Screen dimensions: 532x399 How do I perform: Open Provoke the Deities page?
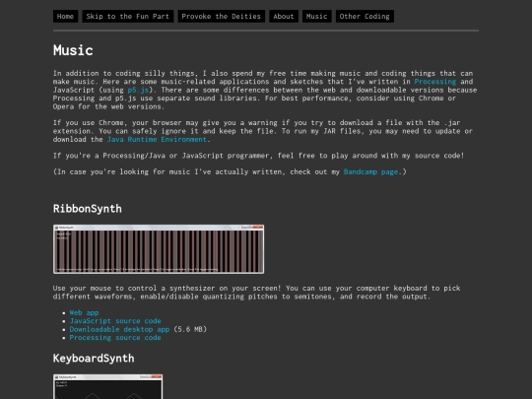222,17
